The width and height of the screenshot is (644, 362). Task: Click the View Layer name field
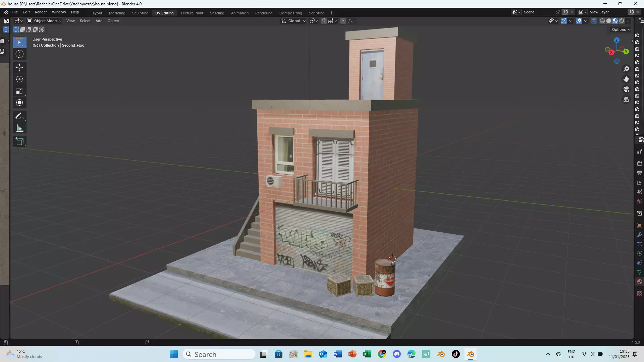608,12
